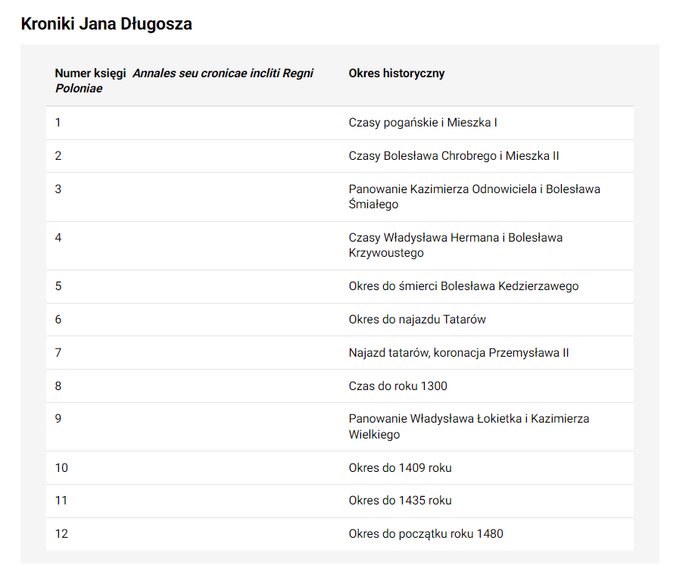Click the 'Kroniki Jana Długosza' heading

point(106,24)
